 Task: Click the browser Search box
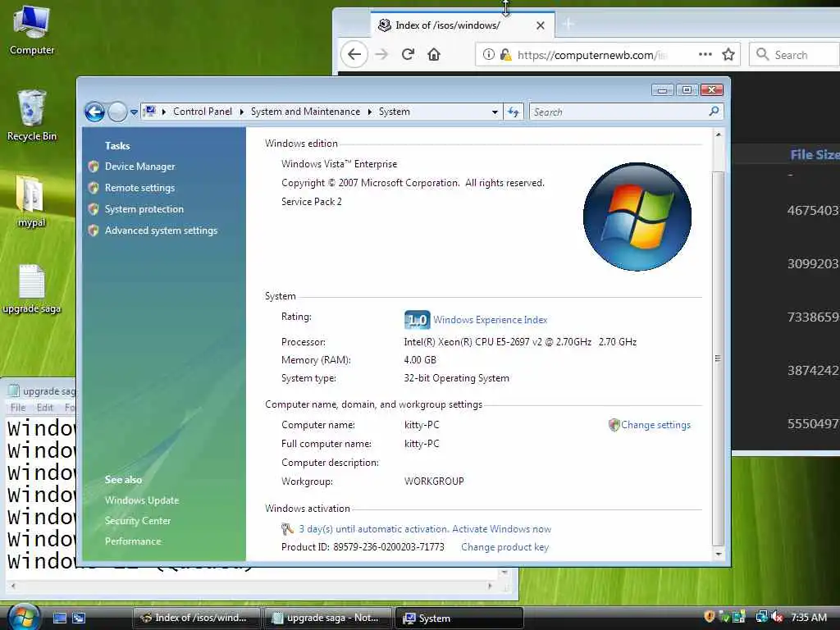coord(794,55)
